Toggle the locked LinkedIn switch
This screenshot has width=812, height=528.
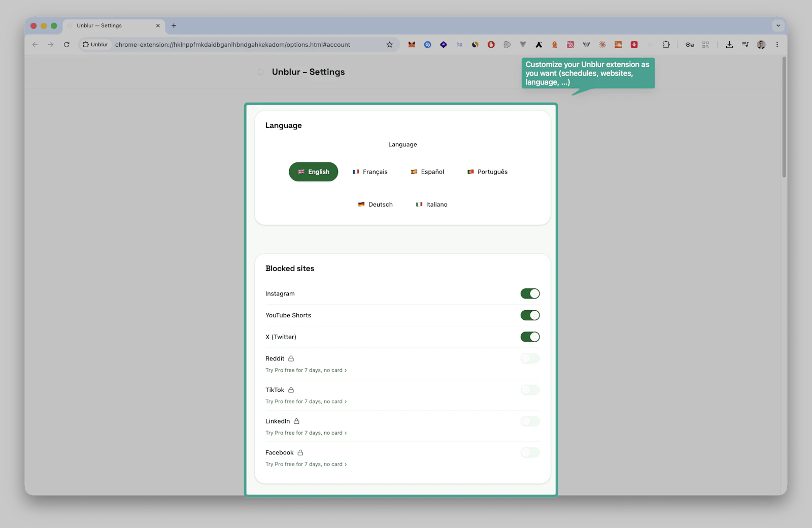click(x=530, y=421)
